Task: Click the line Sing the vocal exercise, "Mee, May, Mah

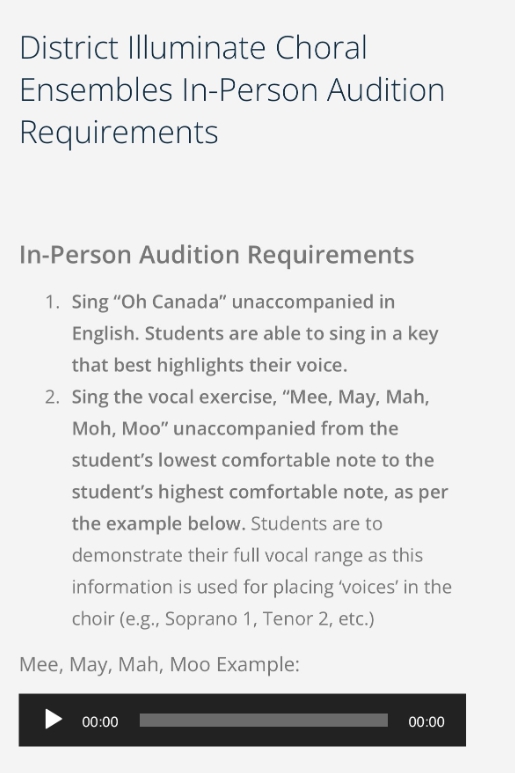Action: [x=250, y=397]
